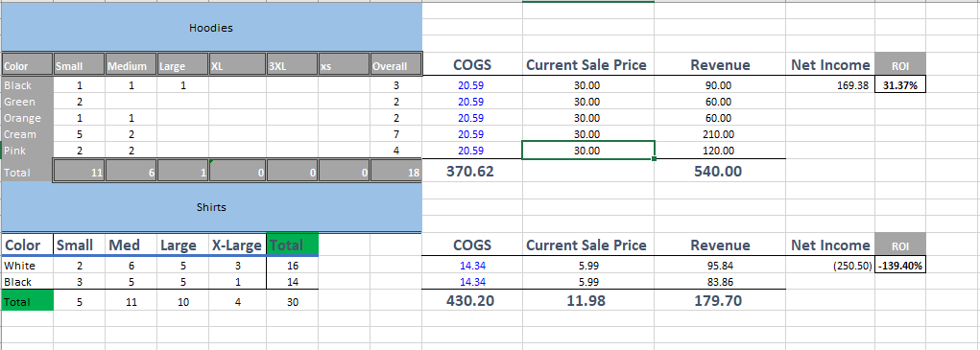Screen dimensions: 980x350
Task: Select hoodies Net Income 169.38
Action: coord(830,85)
